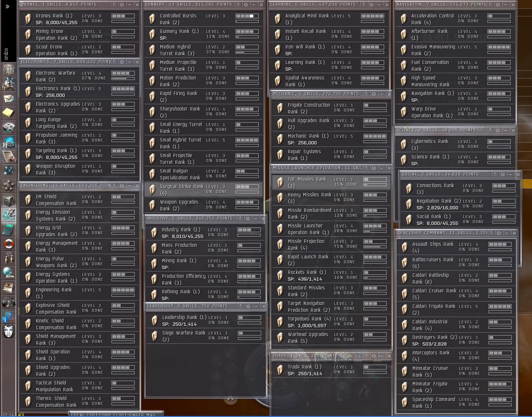Click skill book icon beside Gunnery Rank (1)

[152, 34]
